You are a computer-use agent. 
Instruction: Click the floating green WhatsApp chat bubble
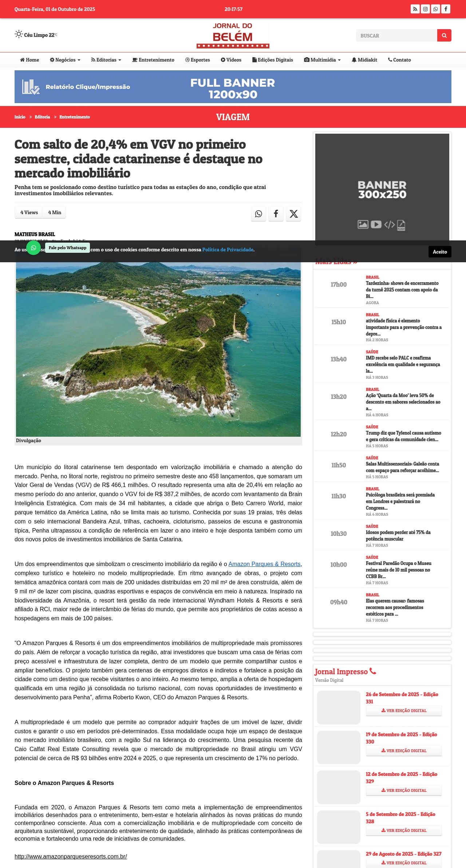[33, 248]
